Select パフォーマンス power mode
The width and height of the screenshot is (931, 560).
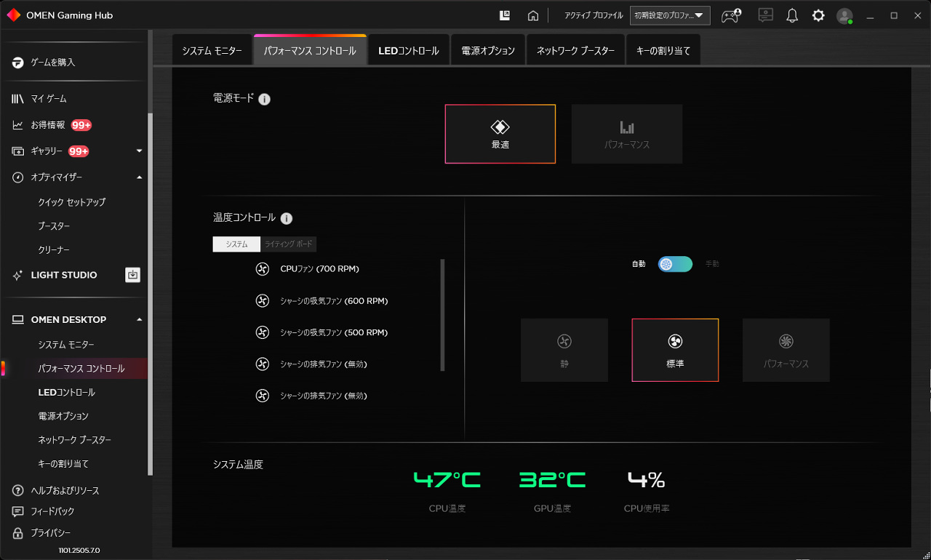coord(627,134)
